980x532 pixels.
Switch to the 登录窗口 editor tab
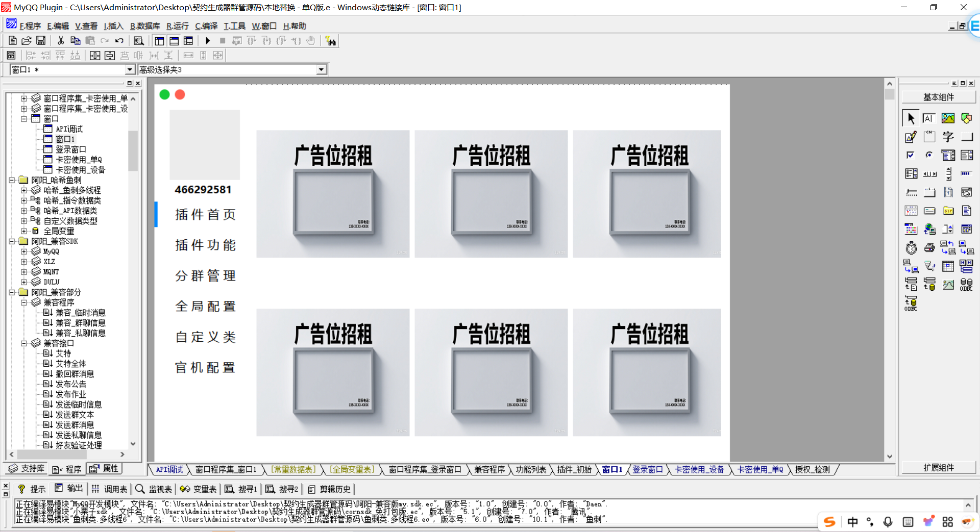(647, 469)
